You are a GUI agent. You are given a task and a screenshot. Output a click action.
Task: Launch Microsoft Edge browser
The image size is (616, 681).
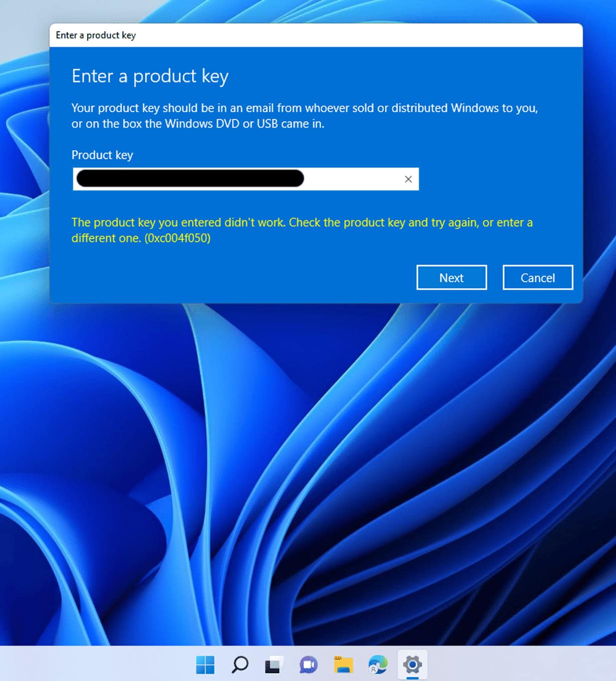(x=377, y=665)
